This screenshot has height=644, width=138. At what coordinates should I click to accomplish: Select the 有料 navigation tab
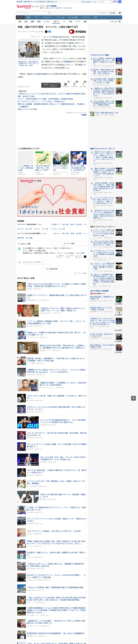pyautogui.click(x=95, y=17)
